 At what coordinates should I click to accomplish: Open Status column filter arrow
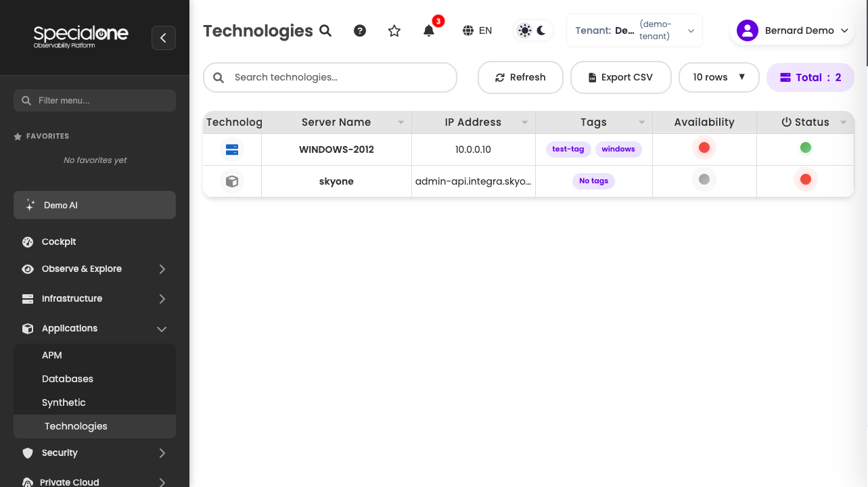(844, 122)
